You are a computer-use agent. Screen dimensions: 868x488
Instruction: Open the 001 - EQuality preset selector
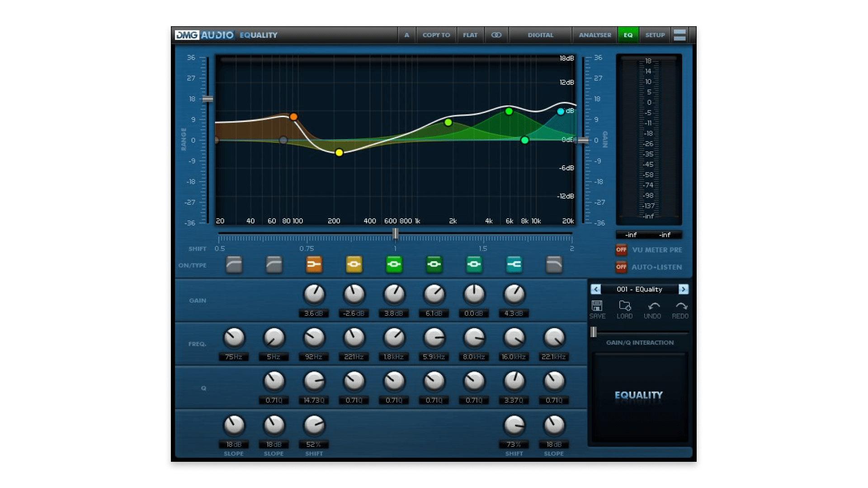click(x=639, y=289)
